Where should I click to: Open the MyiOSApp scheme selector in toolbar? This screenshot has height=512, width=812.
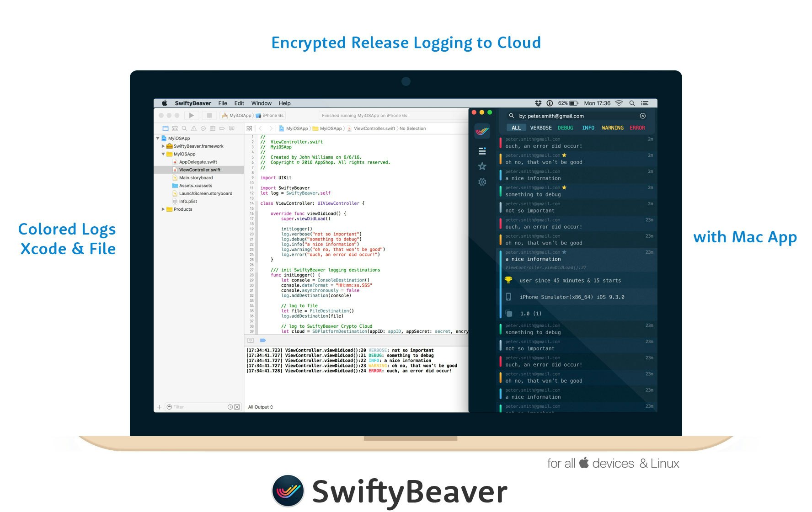[237, 116]
